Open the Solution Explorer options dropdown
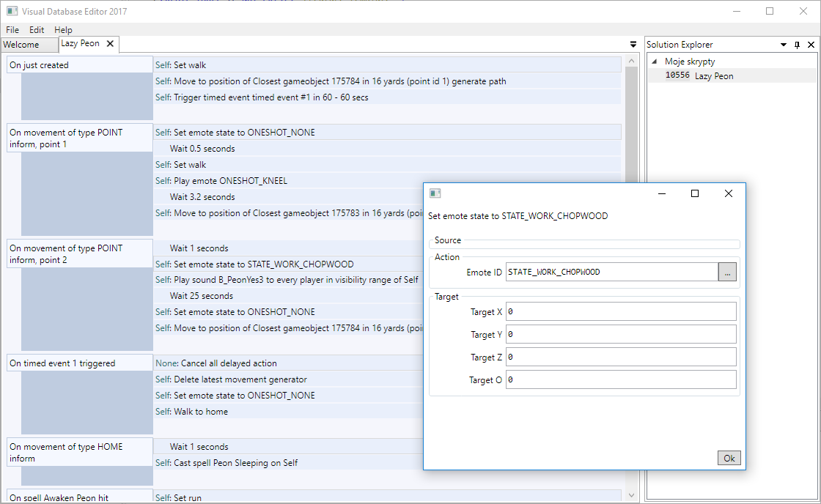The height and width of the screenshot is (504, 821). pos(784,44)
